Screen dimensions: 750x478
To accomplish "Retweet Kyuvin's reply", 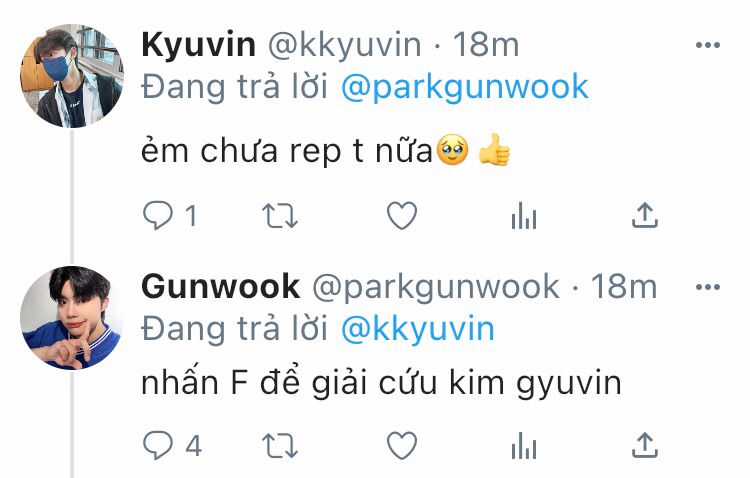I will [x=280, y=216].
